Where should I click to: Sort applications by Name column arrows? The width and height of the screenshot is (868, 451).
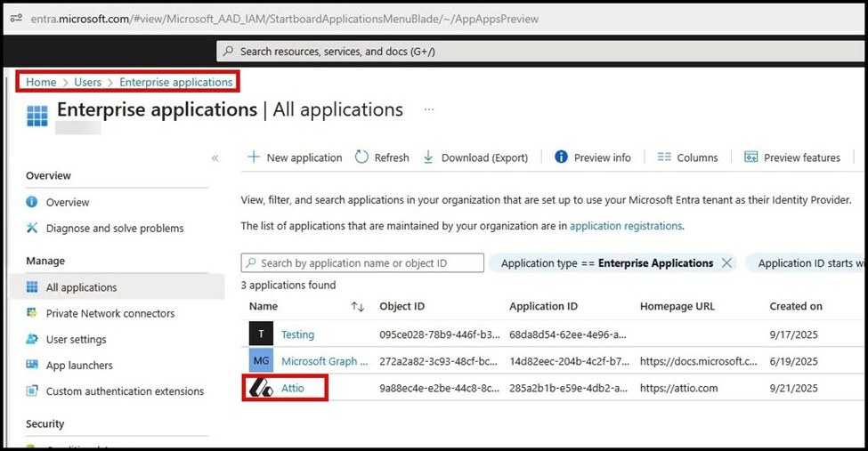point(358,307)
